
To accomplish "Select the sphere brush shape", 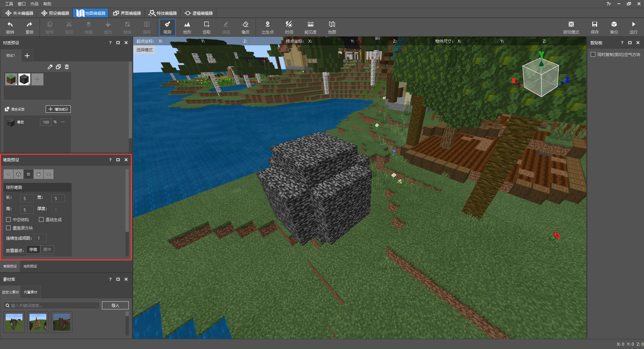I will tap(29, 174).
